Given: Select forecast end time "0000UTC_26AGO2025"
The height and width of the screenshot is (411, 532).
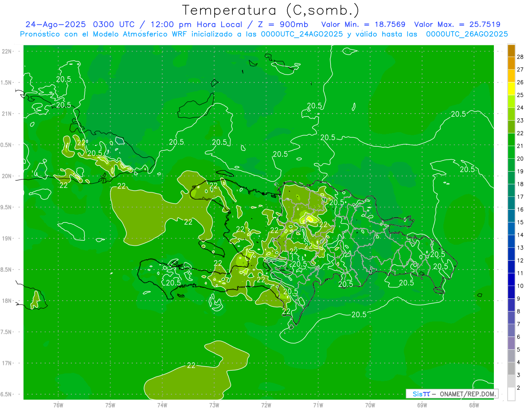Looking at the screenshot, I should click(467, 34).
